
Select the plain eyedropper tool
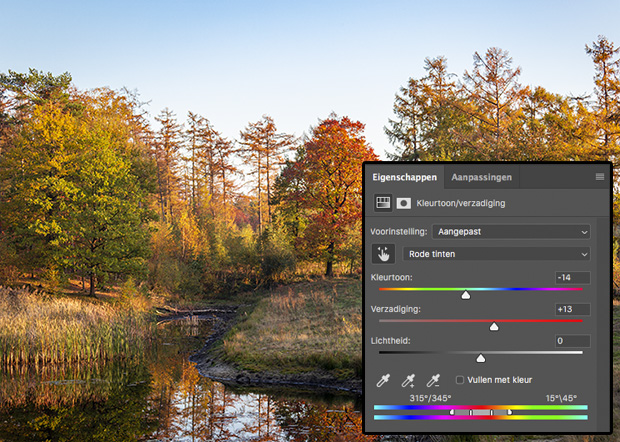[x=383, y=380]
